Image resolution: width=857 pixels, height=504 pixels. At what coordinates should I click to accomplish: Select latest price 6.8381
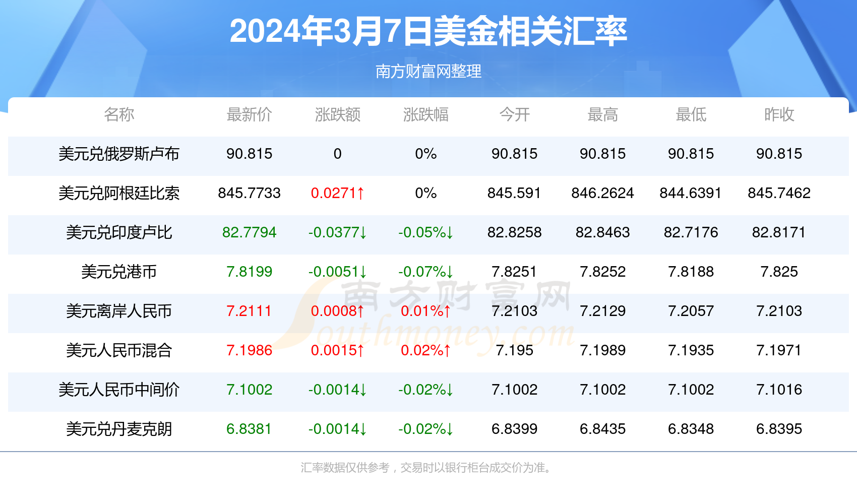tap(249, 429)
